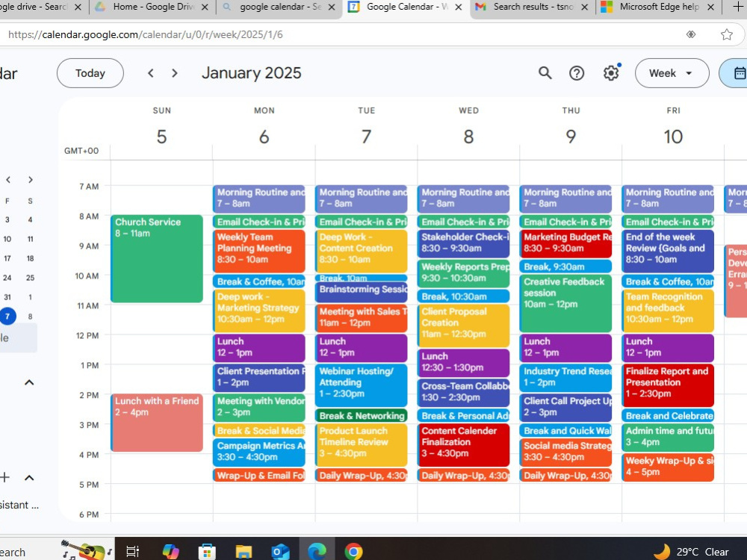Next month arrow in mini calendar

[x=31, y=179]
